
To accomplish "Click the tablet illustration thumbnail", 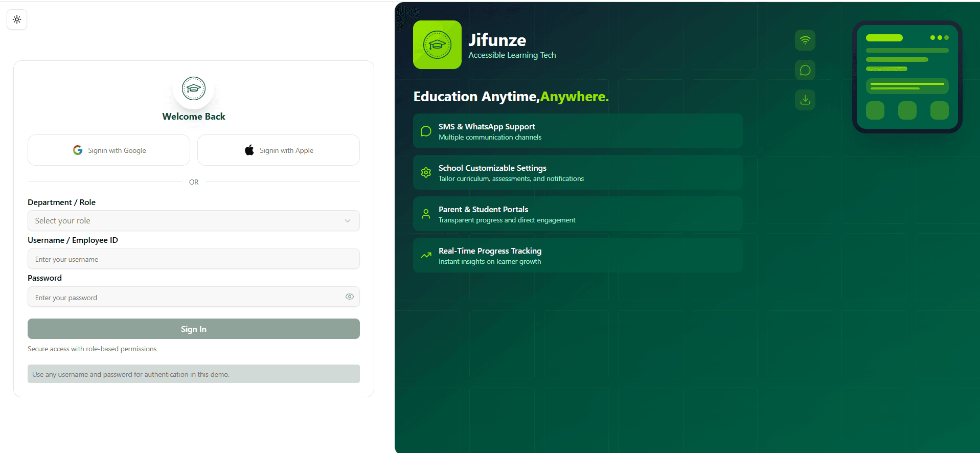I will pos(907,77).
